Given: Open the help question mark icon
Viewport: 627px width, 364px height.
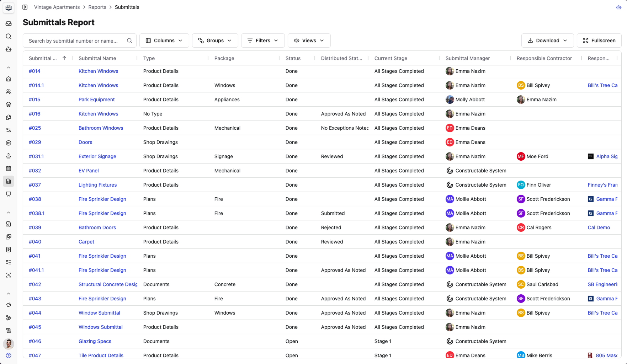Looking at the screenshot, I should pos(9,355).
